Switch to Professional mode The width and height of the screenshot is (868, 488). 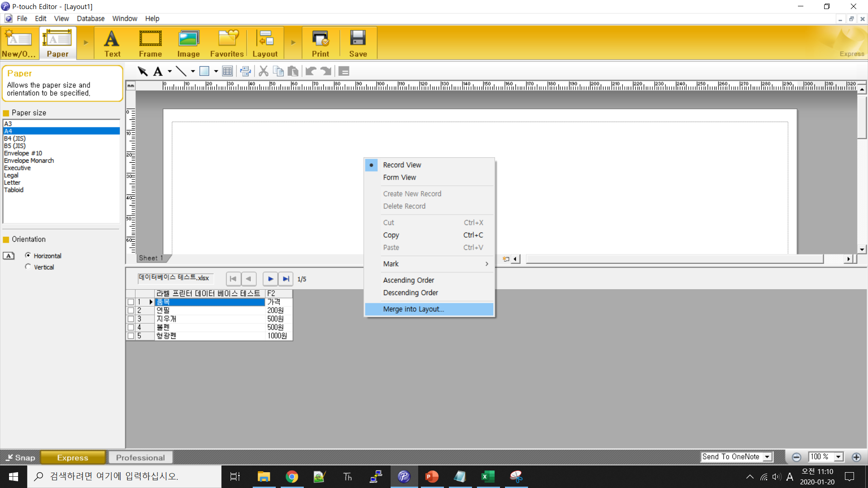point(140,458)
